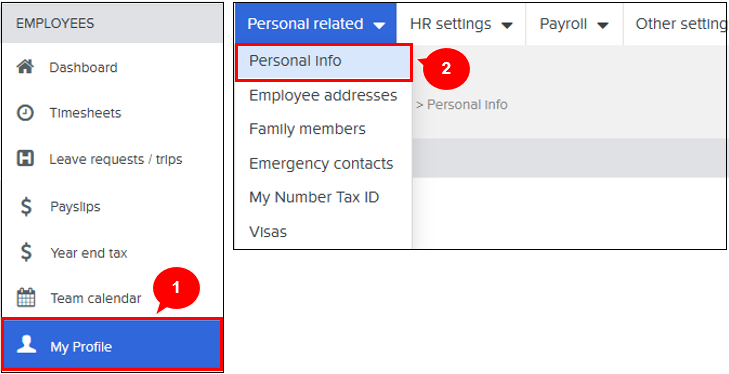
Task: Click the Team calendar grid icon
Action: tap(26, 298)
